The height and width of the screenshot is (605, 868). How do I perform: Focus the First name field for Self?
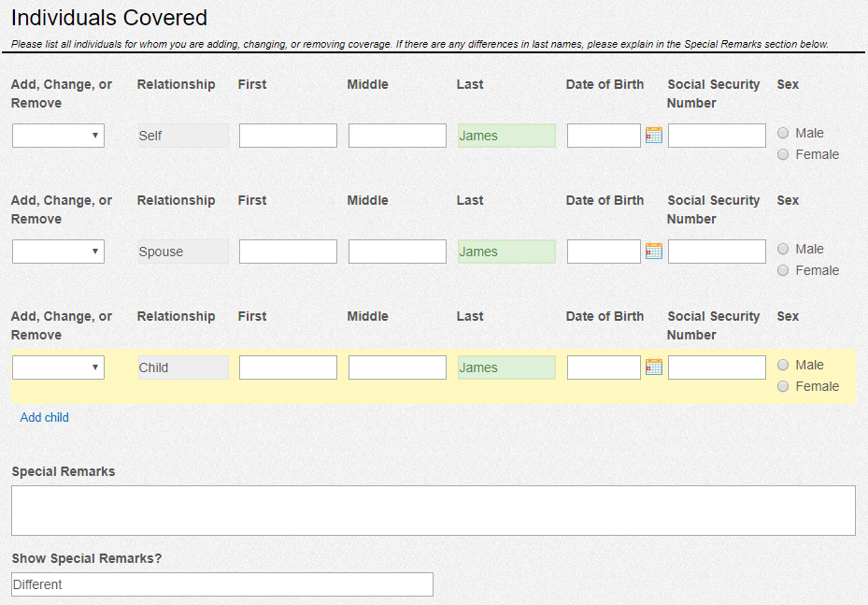[288, 136]
